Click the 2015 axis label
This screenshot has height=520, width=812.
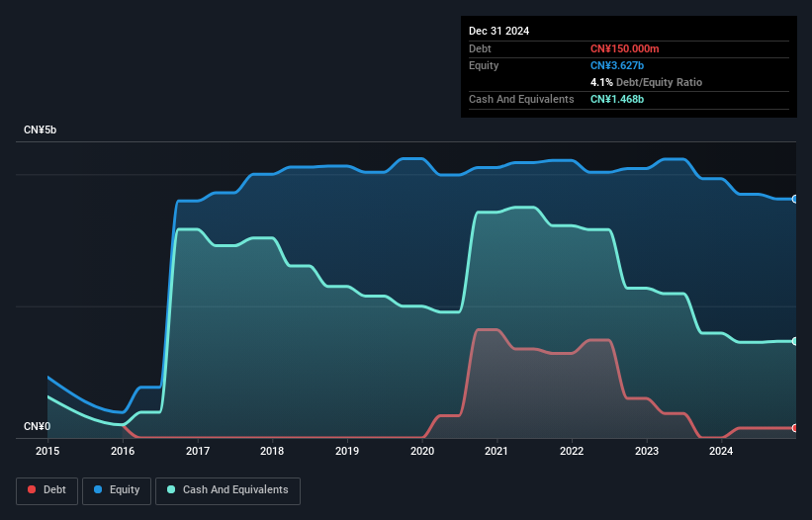47,451
